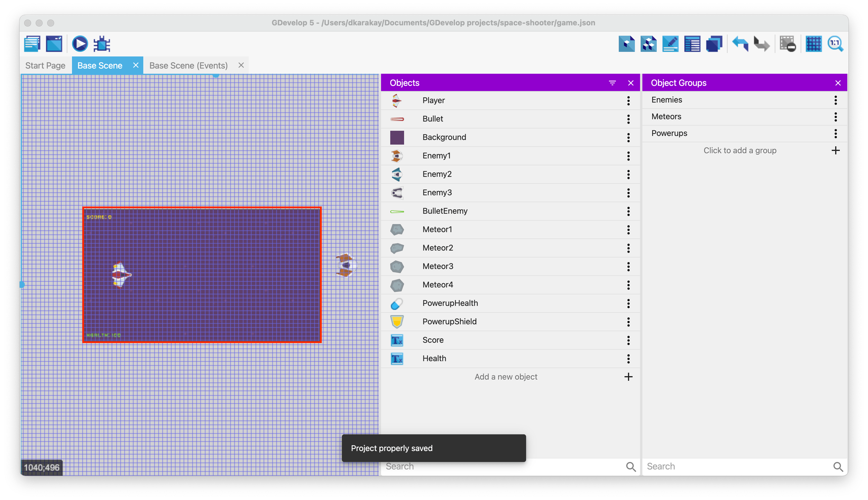Launch the game preview with play button
The width and height of the screenshot is (868, 500).
point(80,44)
